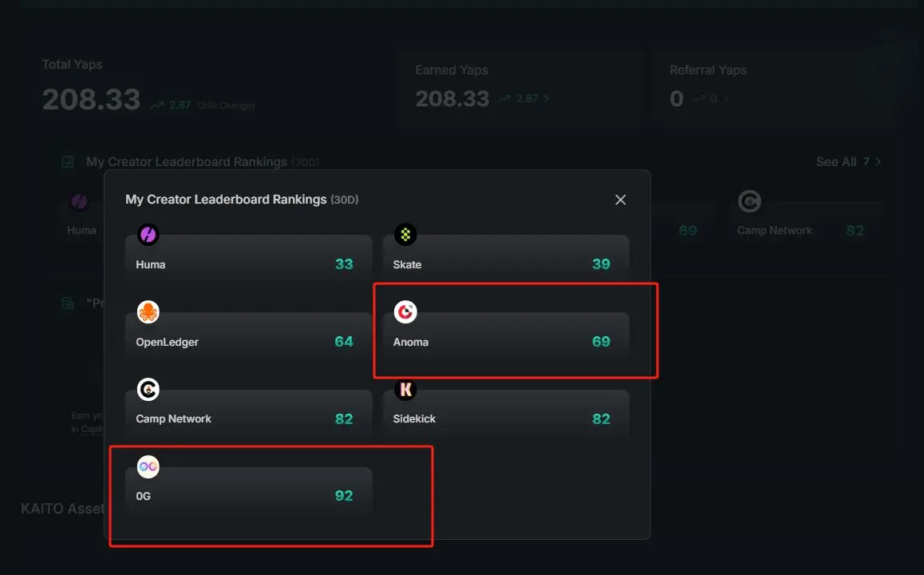
Task: Click background Huma logo icon
Action: pos(79,202)
